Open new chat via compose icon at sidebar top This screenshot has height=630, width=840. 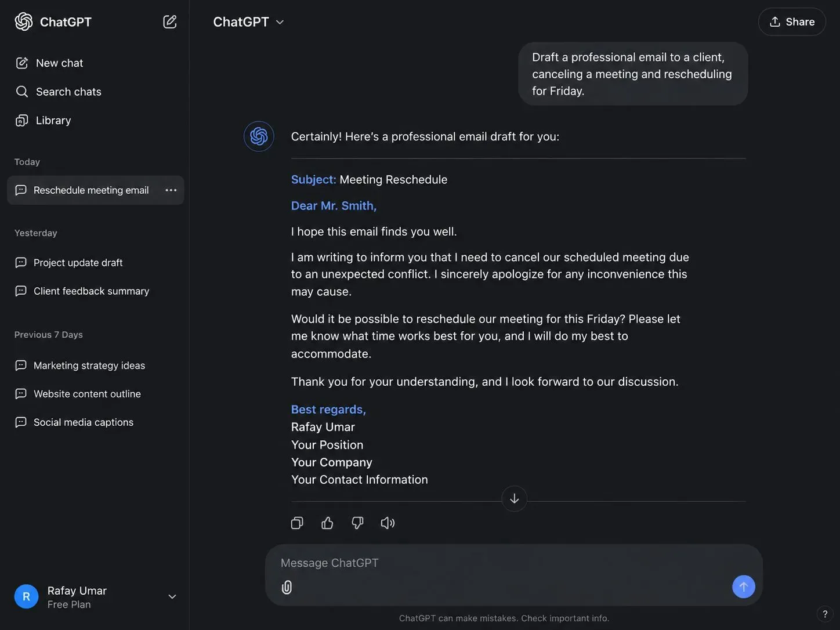[170, 22]
